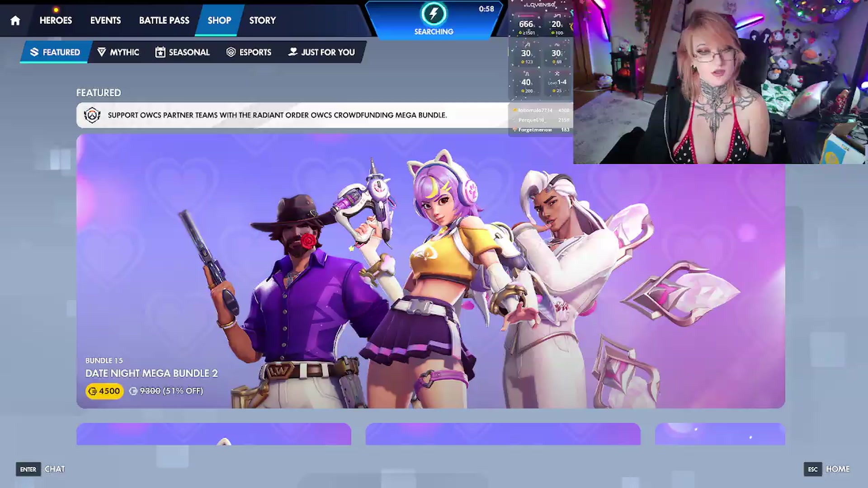The image size is (868, 488).
Task: Click the 0:58 queue timer
Action: tap(486, 9)
